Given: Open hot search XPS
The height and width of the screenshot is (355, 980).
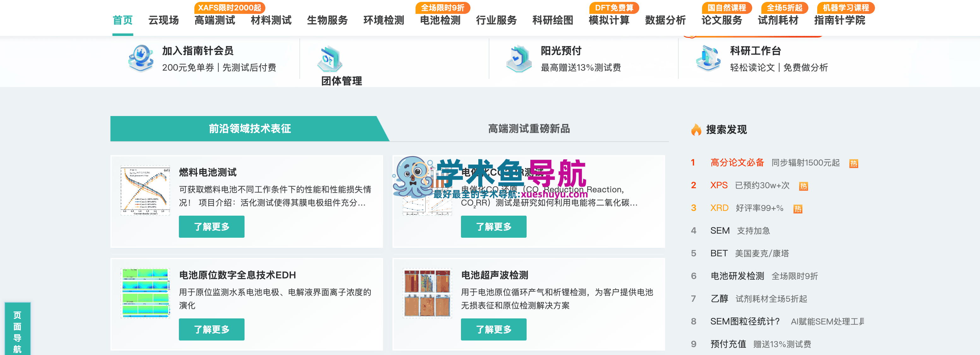Looking at the screenshot, I should click(x=719, y=185).
